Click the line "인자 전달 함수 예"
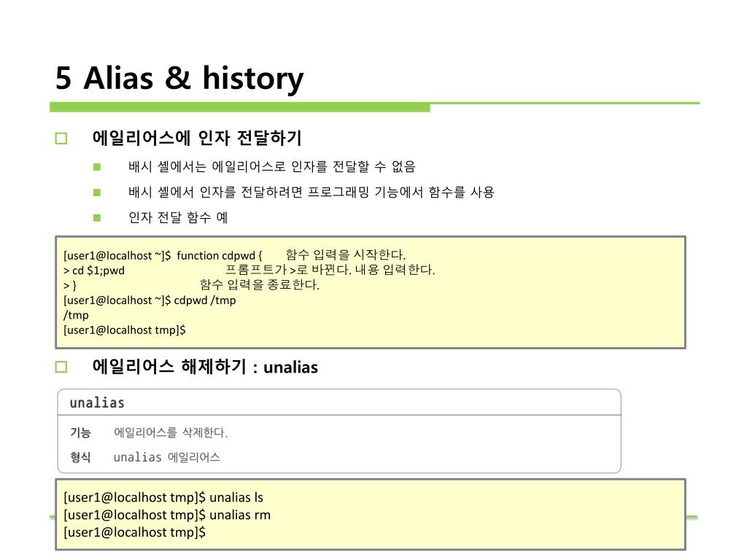Screen dimensions: 747x560 pos(178,217)
